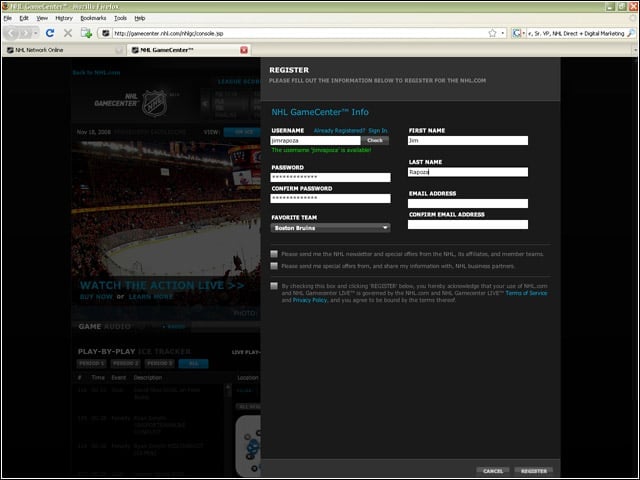
Task: Click the First Name field
Action: tap(468, 140)
